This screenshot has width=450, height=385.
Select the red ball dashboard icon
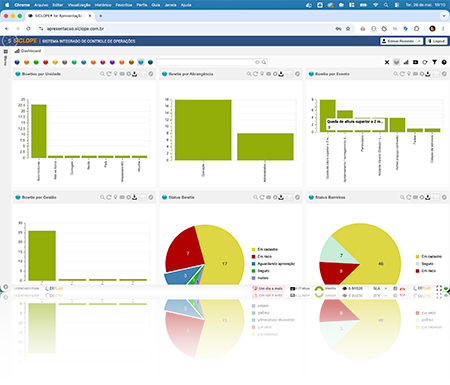(46, 62)
